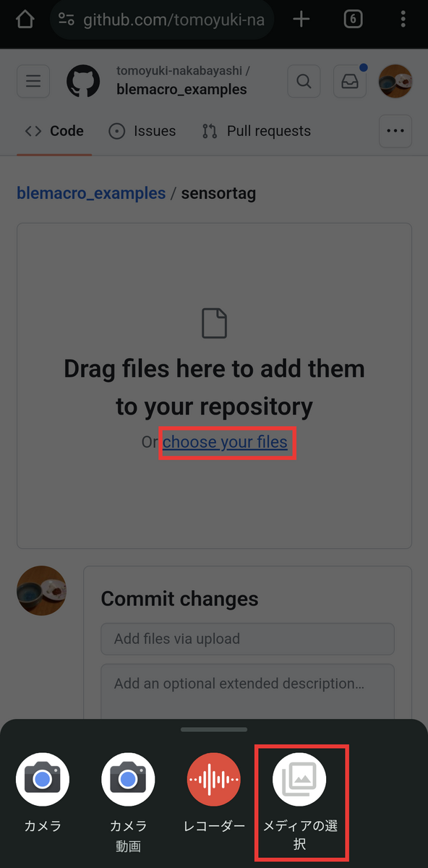
Task: Switch to the Code tab
Action: pyautogui.click(x=54, y=131)
